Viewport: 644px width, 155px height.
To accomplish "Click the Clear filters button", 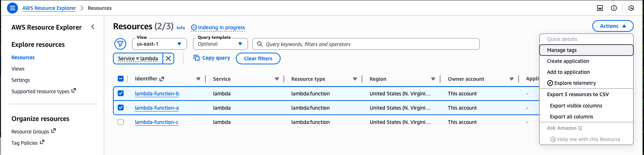I will [x=258, y=58].
